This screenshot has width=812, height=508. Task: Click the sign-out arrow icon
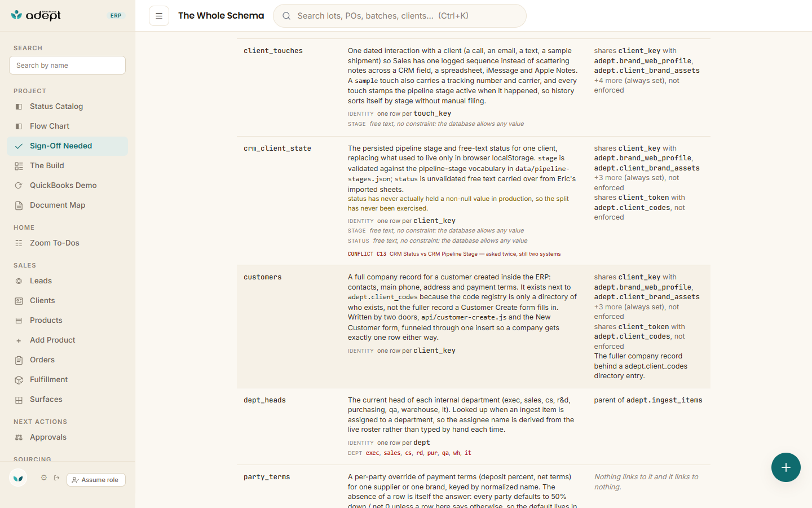pyautogui.click(x=57, y=478)
